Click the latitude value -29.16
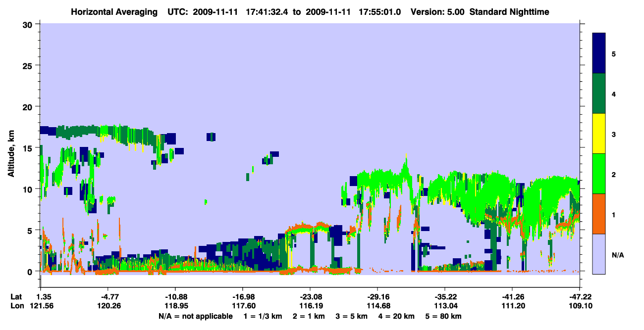 pyautogui.click(x=377, y=297)
